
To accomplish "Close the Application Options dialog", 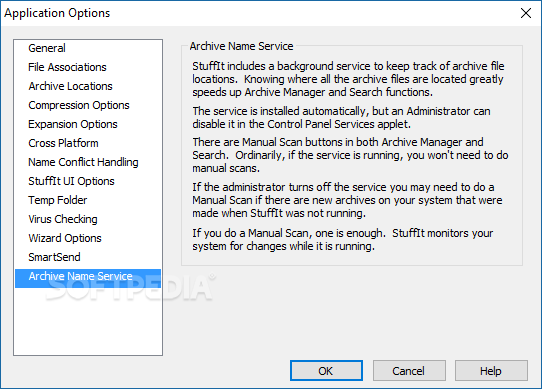I will 526,13.
